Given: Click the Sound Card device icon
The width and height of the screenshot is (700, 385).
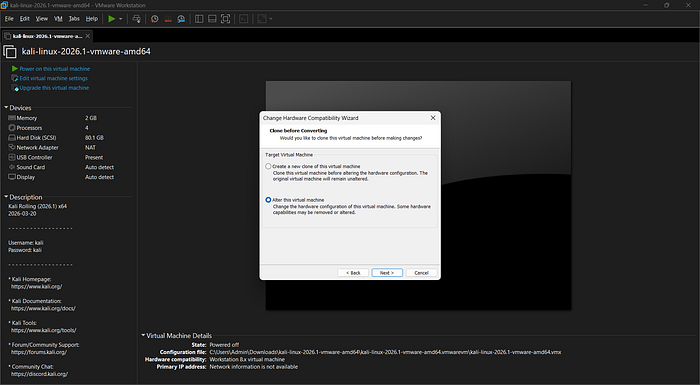Looking at the screenshot, I should tap(12, 167).
